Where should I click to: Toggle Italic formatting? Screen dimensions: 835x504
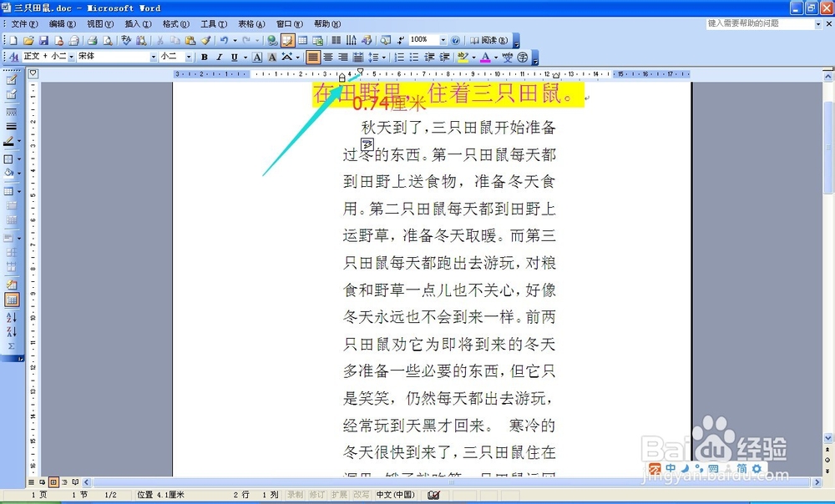click(219, 57)
